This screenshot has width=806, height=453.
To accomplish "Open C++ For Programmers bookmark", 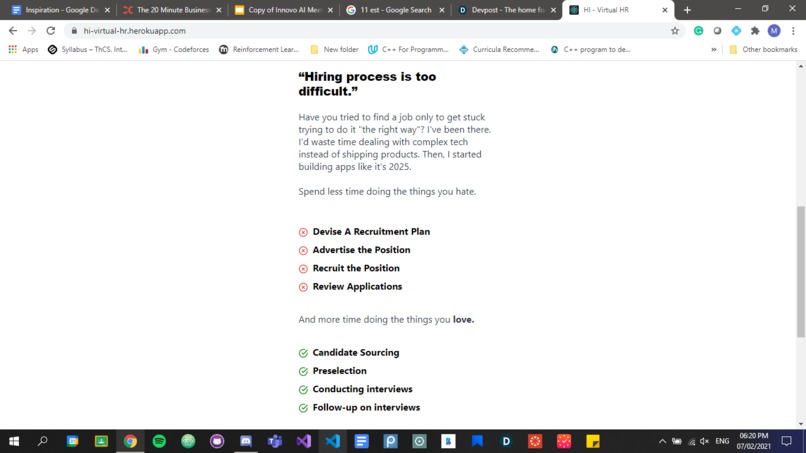I will point(408,49).
